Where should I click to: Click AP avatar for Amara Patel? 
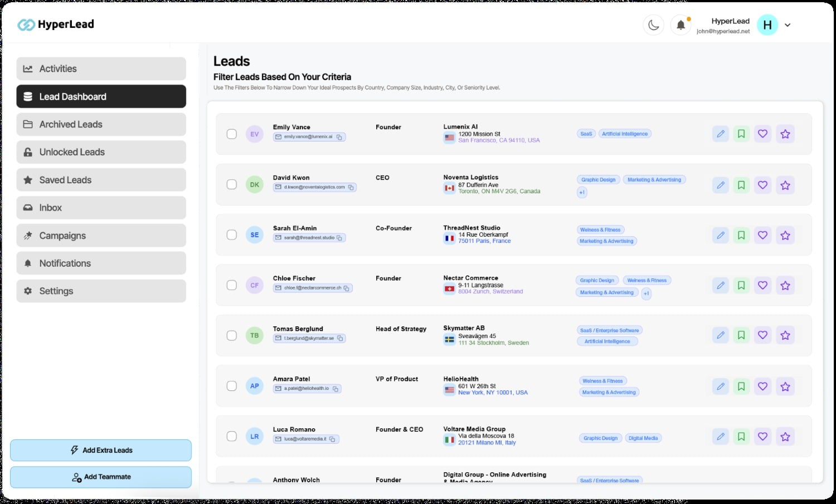click(255, 386)
